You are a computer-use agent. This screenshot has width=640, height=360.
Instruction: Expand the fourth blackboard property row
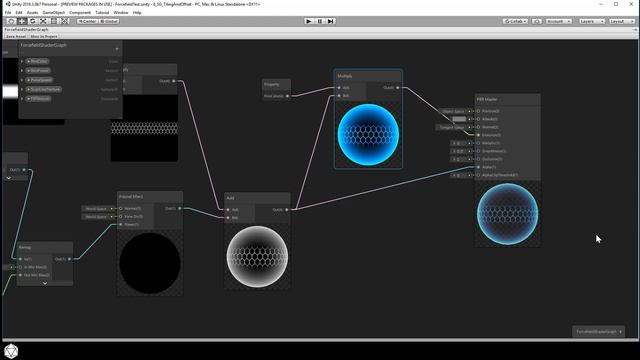22,89
